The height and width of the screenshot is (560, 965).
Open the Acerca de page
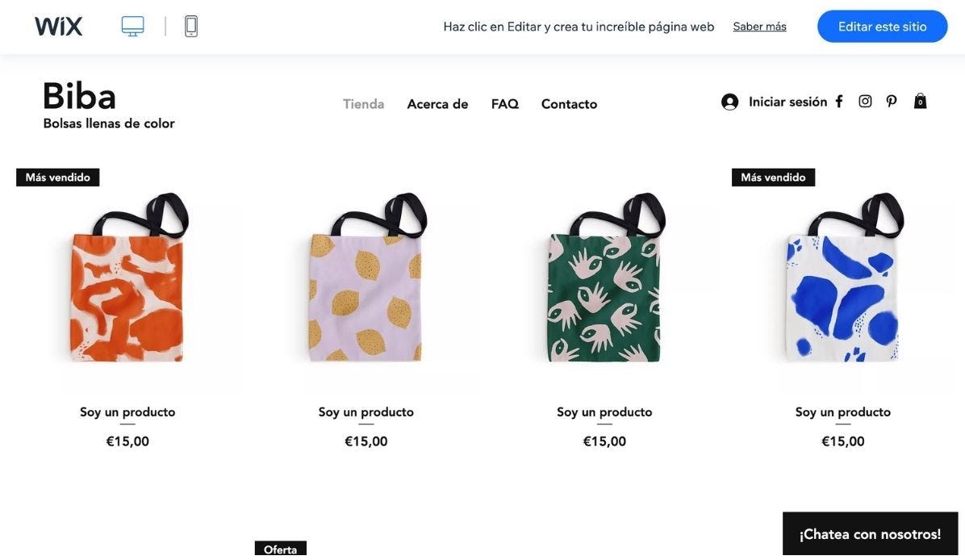coord(437,104)
